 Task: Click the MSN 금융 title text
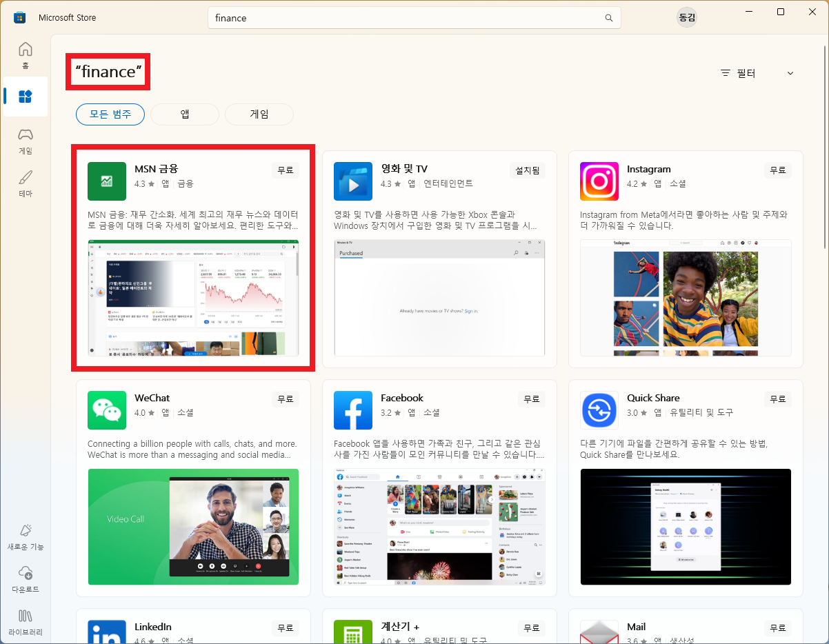(157, 169)
